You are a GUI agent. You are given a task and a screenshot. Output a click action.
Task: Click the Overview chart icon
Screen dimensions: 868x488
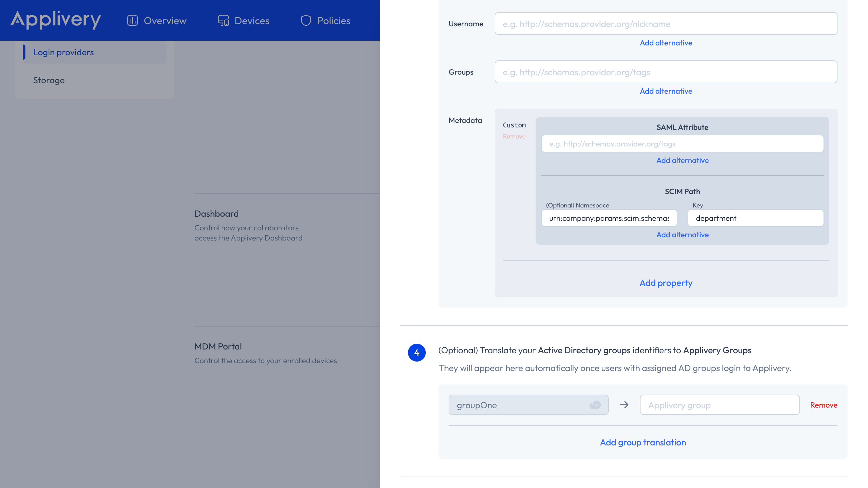click(132, 21)
